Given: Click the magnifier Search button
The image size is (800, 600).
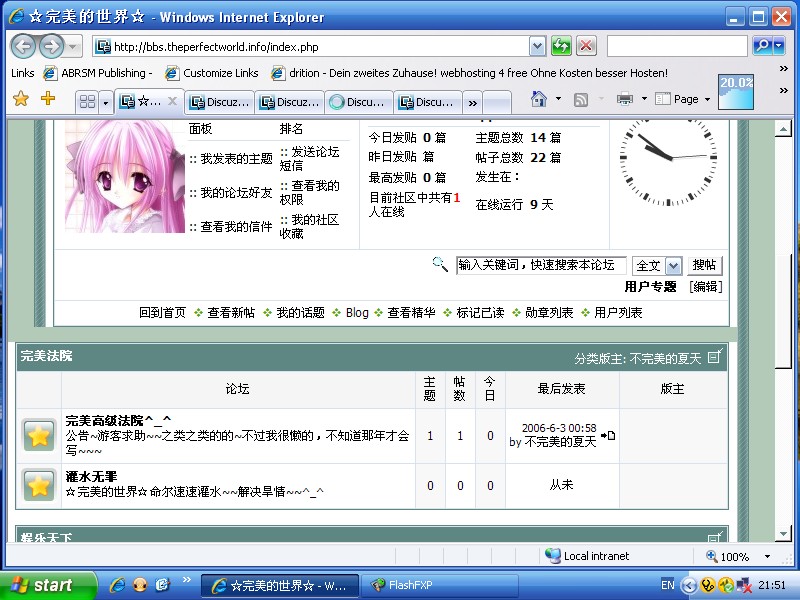Looking at the screenshot, I should (762, 46).
